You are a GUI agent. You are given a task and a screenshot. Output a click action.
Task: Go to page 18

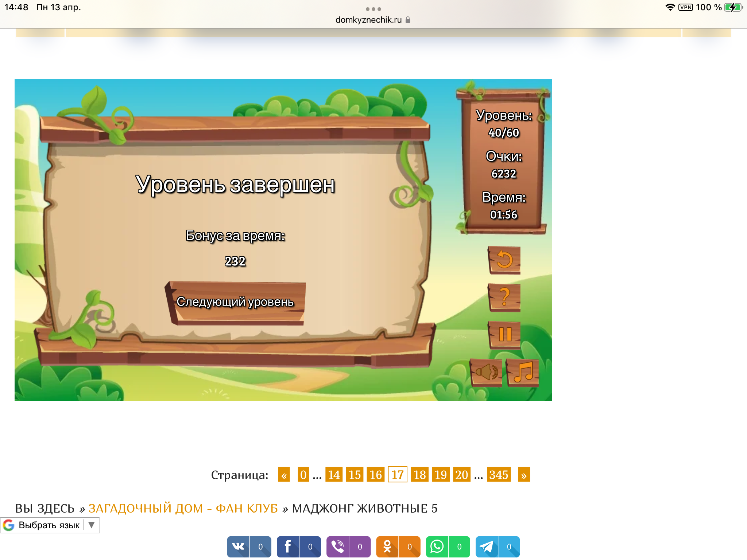pos(419,475)
